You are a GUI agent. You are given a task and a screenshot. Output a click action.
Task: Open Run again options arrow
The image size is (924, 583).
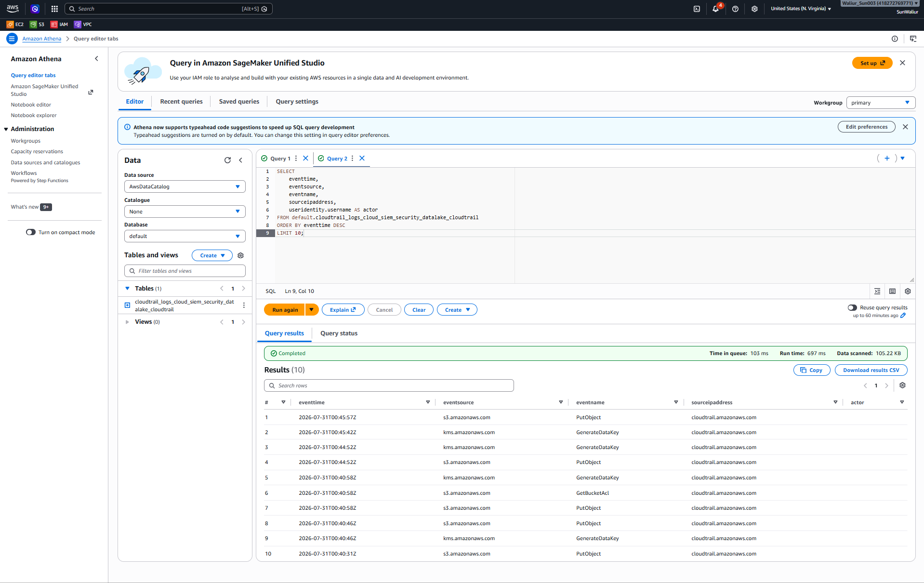click(312, 310)
